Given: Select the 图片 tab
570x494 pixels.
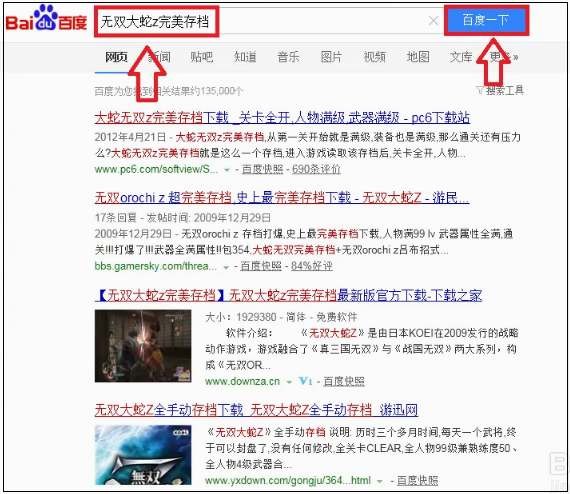Looking at the screenshot, I should 331,57.
